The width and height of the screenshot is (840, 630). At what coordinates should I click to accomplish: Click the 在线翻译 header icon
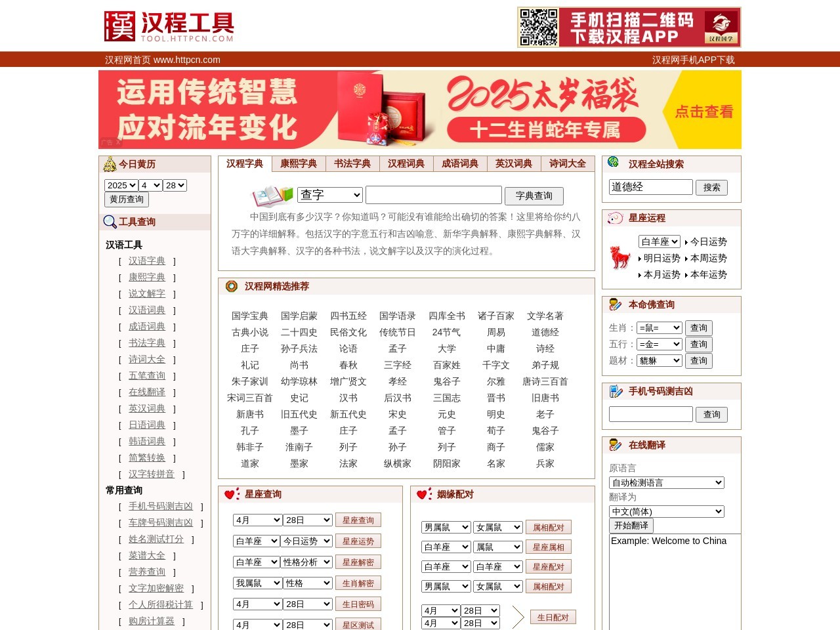[615, 445]
